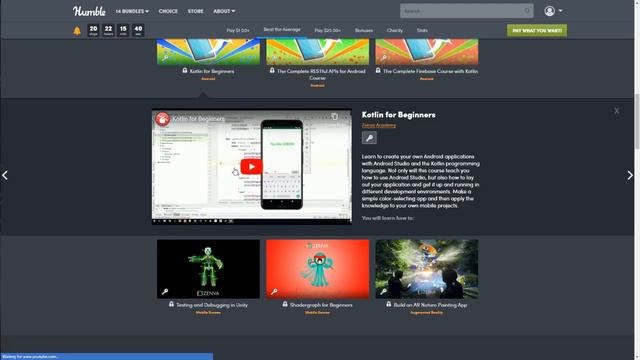640x360 pixels.
Task: Jump to Pay $1.00+ tier tab
Action: [238, 30]
